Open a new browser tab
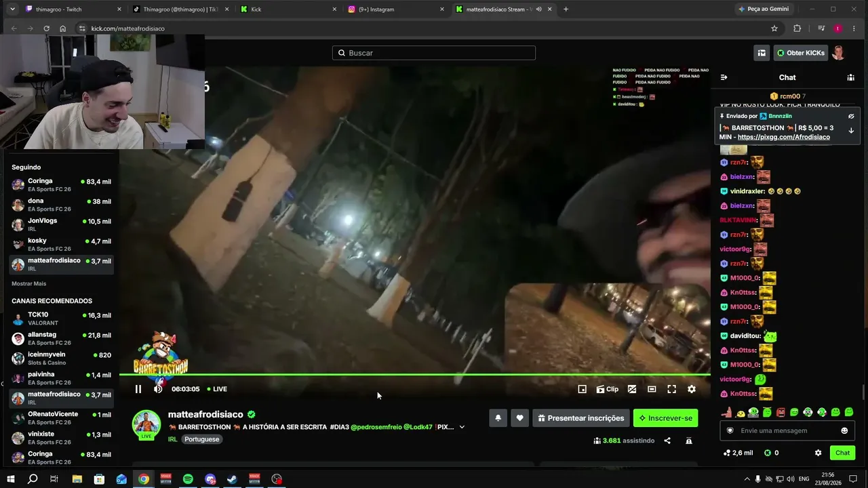This screenshot has height=488, width=868. [x=566, y=9]
